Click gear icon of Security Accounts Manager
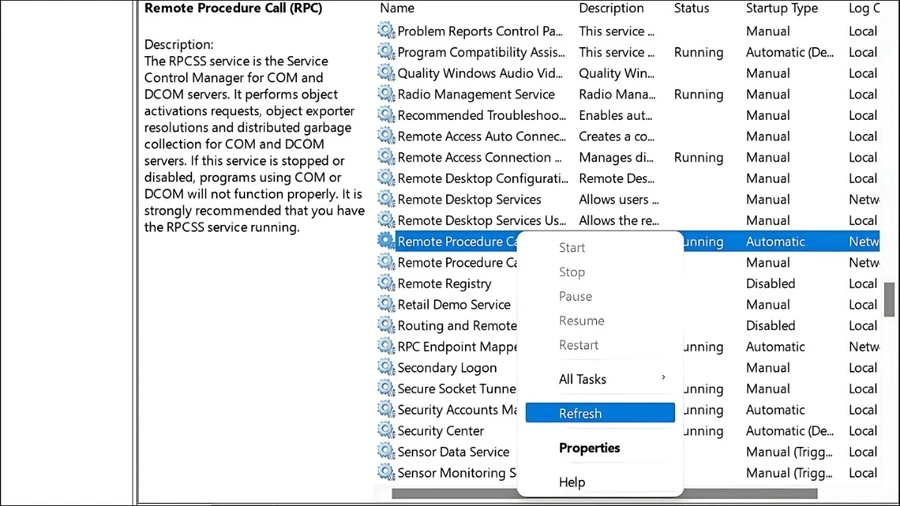The width and height of the screenshot is (900, 506). click(x=386, y=409)
